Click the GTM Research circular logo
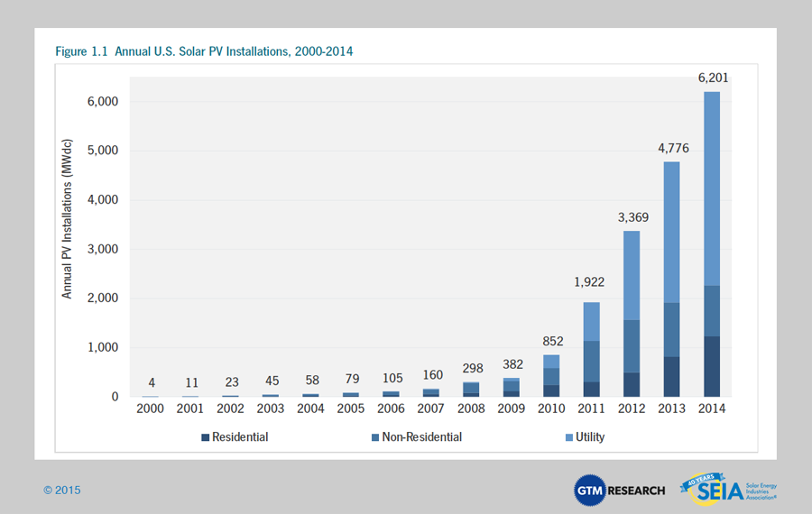Image resolution: width=812 pixels, height=514 pixels. (587, 490)
